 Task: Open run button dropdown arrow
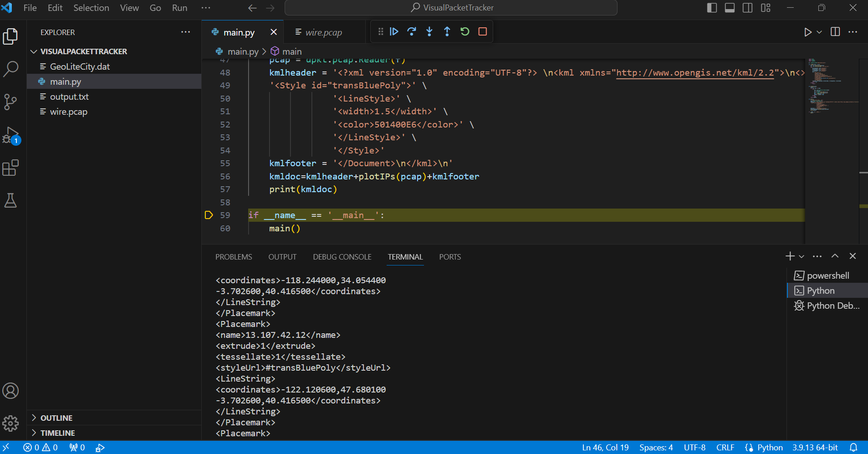pos(819,32)
